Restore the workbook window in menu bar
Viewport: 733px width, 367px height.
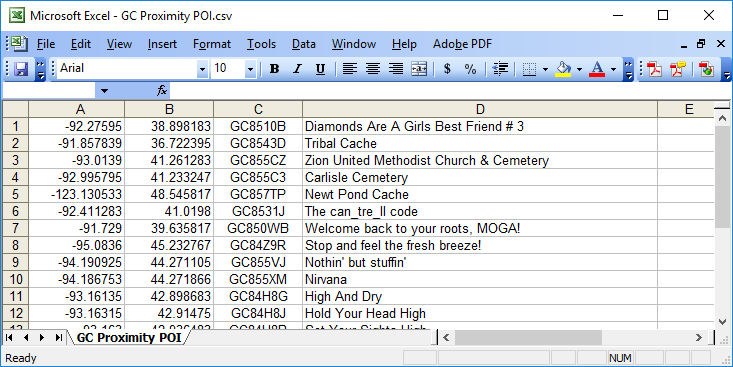tap(701, 44)
